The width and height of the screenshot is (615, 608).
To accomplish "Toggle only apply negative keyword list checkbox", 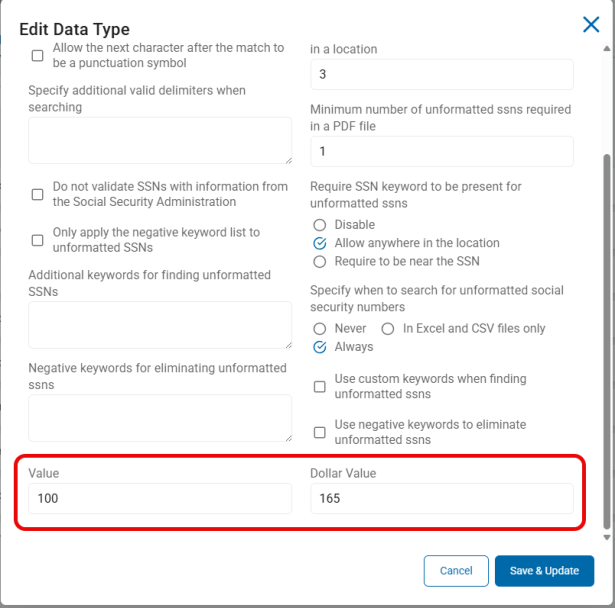I will pos(38,240).
